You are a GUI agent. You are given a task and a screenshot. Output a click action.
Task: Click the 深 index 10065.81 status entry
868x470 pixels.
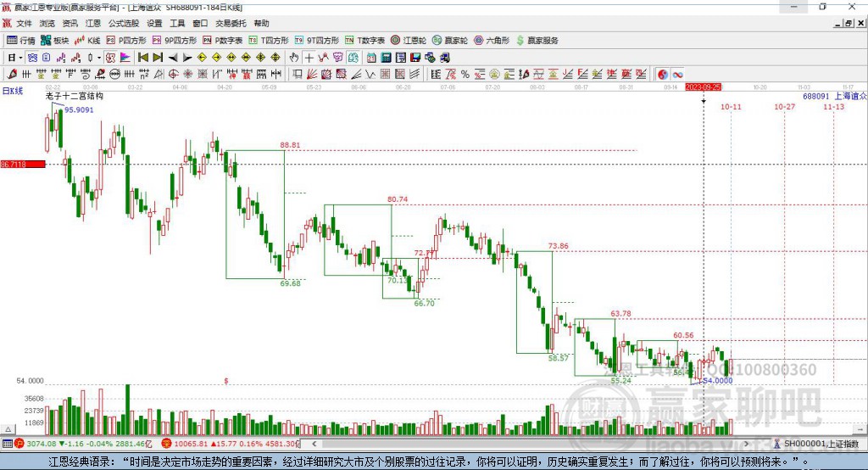tap(230, 444)
